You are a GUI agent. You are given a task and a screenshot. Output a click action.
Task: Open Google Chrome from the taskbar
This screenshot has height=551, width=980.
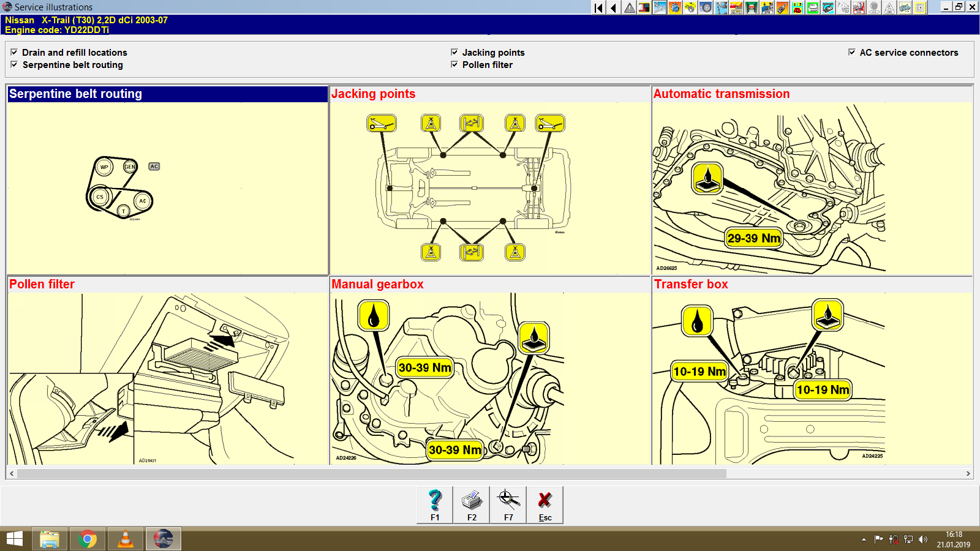click(x=88, y=539)
